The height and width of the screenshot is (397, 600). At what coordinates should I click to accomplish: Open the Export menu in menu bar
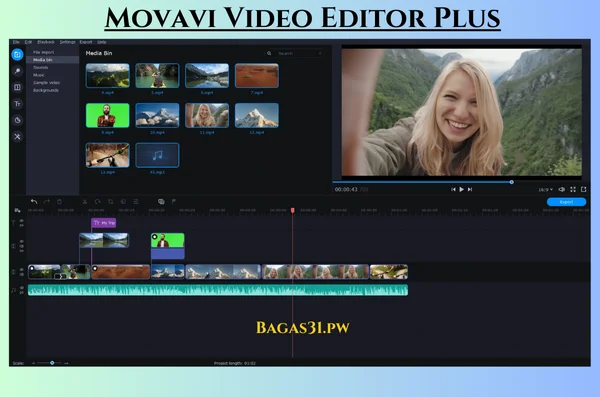tap(86, 42)
